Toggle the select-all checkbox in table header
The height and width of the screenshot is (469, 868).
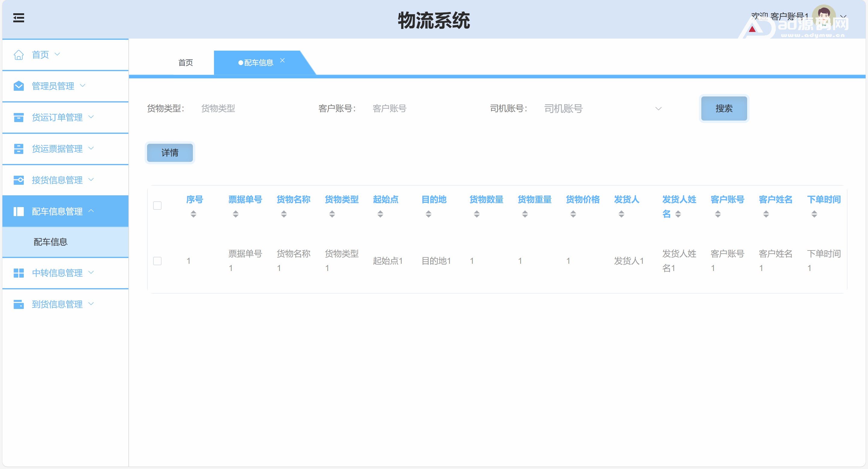(157, 206)
